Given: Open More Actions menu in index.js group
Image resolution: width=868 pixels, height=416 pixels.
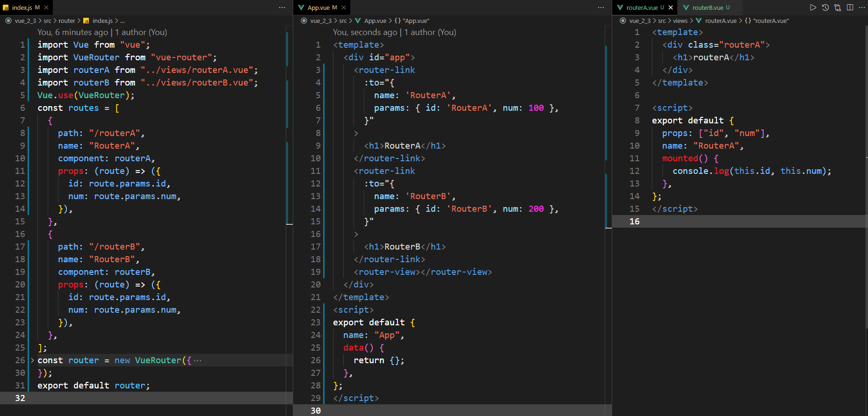Looking at the screenshot, I should 282,7.
